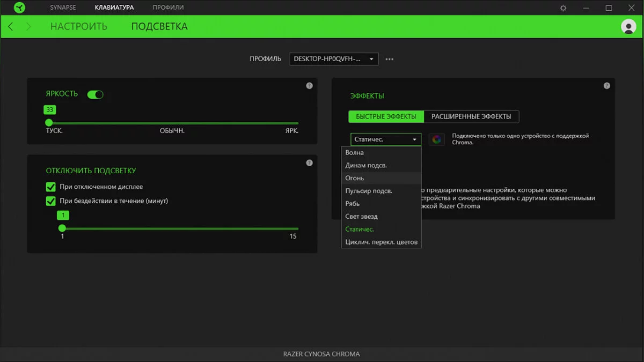The image size is (644, 362).
Task: Click the forward navigation arrow
Action: (x=28, y=27)
